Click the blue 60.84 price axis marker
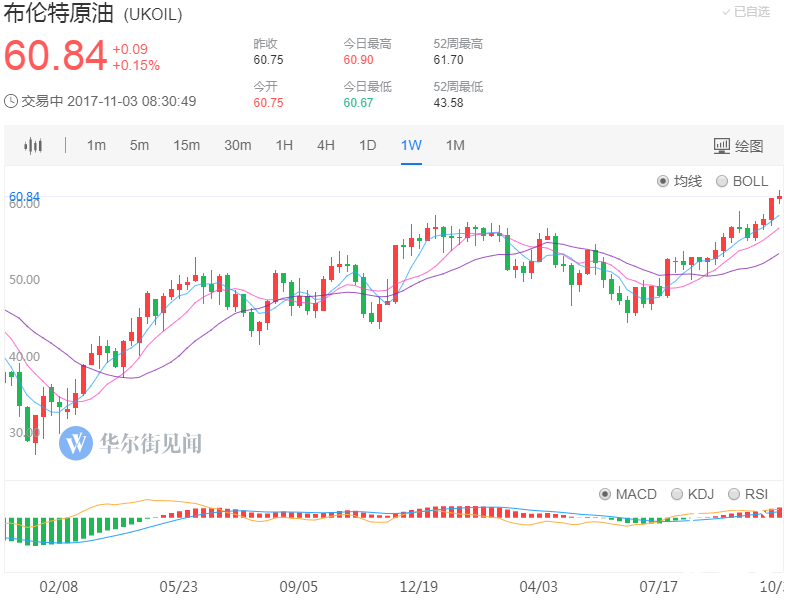Viewport: 790px width, 604px height. pos(24,196)
